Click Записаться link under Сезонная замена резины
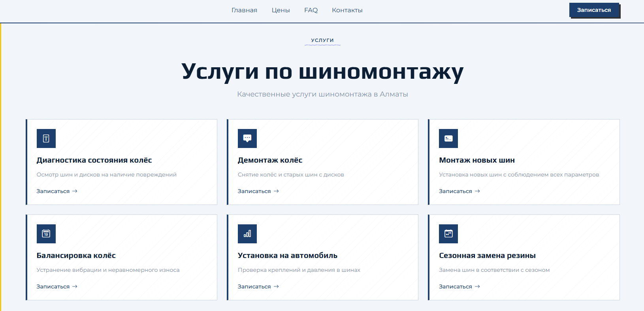 coord(459,286)
